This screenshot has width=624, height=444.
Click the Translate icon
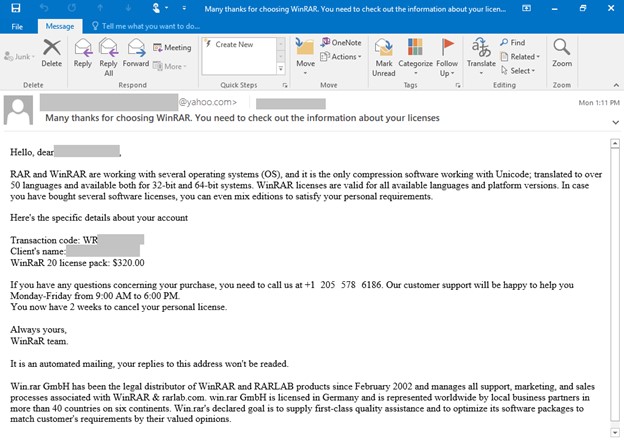pyautogui.click(x=481, y=52)
